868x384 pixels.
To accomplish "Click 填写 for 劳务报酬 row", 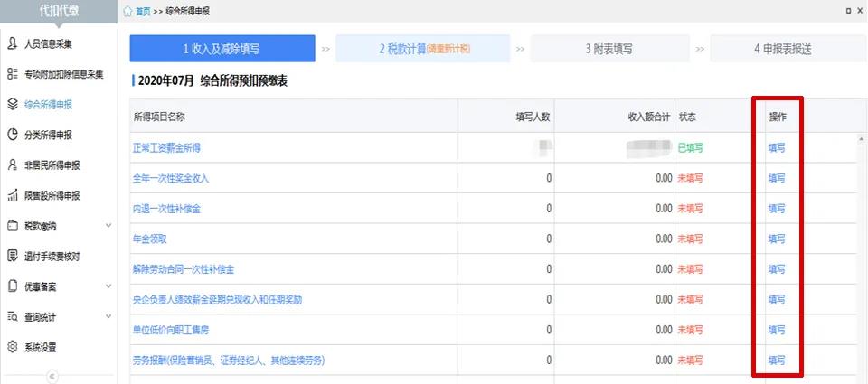I will pos(777,361).
